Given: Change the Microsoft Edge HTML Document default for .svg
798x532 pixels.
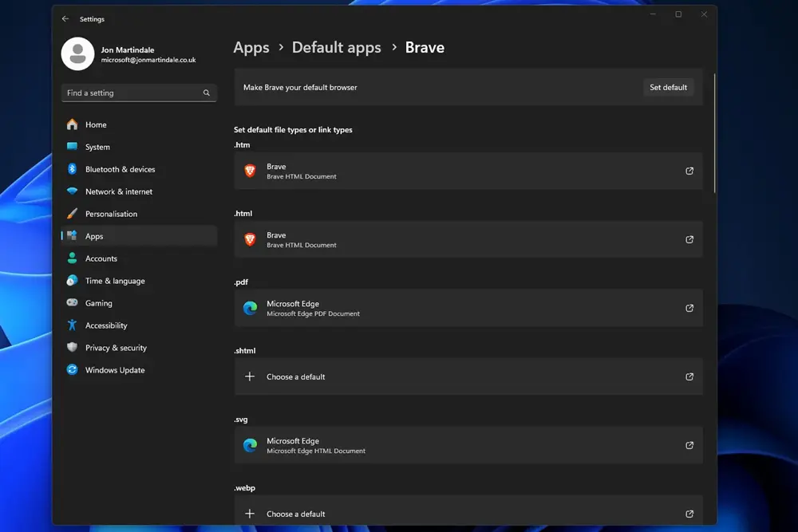Looking at the screenshot, I should (x=468, y=446).
